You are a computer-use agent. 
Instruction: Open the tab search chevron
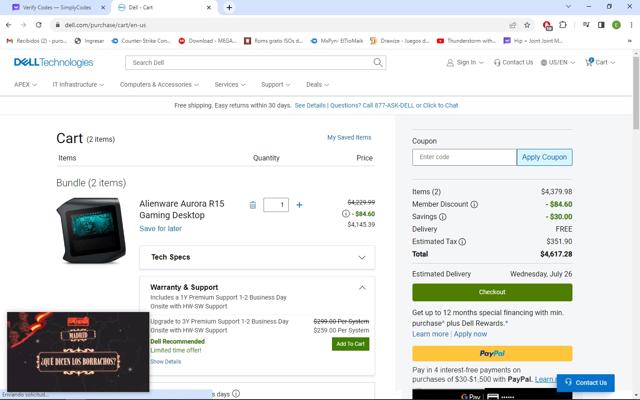point(568,7)
